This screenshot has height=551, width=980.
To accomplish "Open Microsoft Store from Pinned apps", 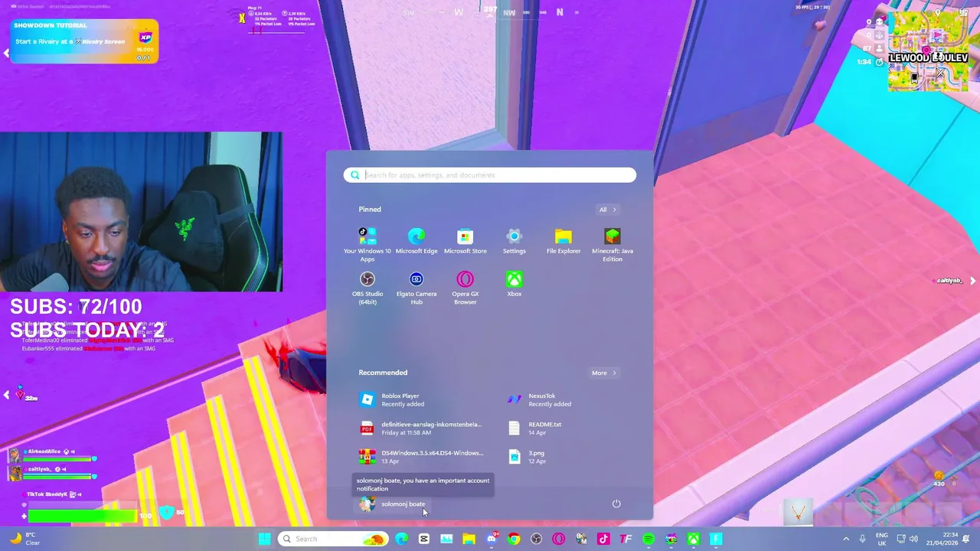I will pyautogui.click(x=465, y=241).
